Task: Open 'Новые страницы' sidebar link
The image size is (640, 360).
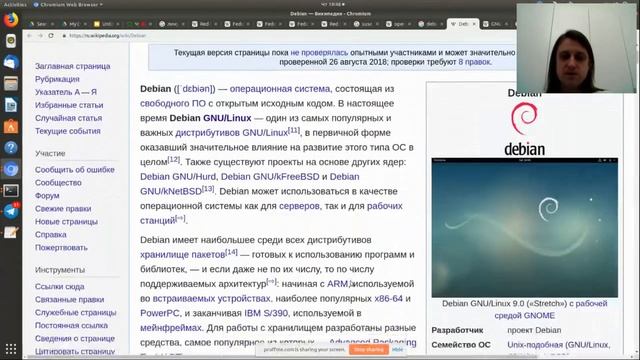Action: coord(66,222)
